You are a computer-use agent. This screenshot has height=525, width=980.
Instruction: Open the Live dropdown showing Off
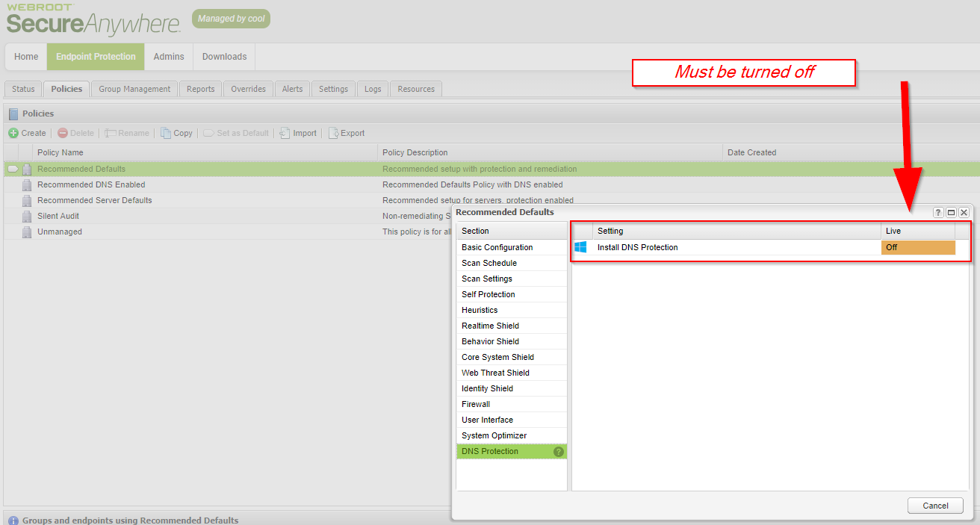point(918,247)
